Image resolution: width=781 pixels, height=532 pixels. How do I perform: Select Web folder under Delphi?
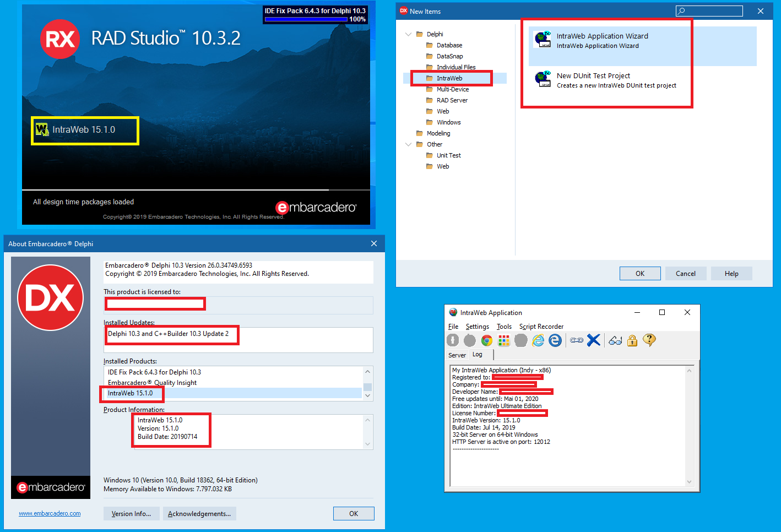click(x=442, y=111)
